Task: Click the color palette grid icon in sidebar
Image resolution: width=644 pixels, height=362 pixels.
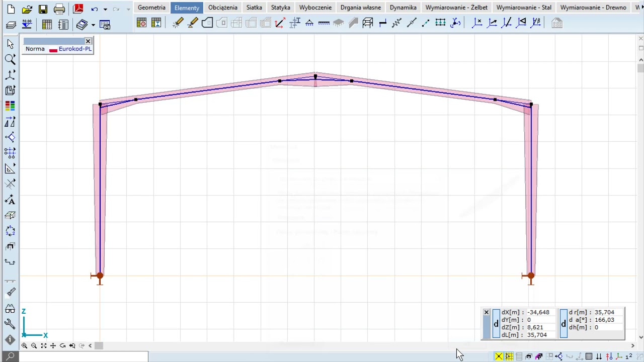Action: [x=10, y=106]
